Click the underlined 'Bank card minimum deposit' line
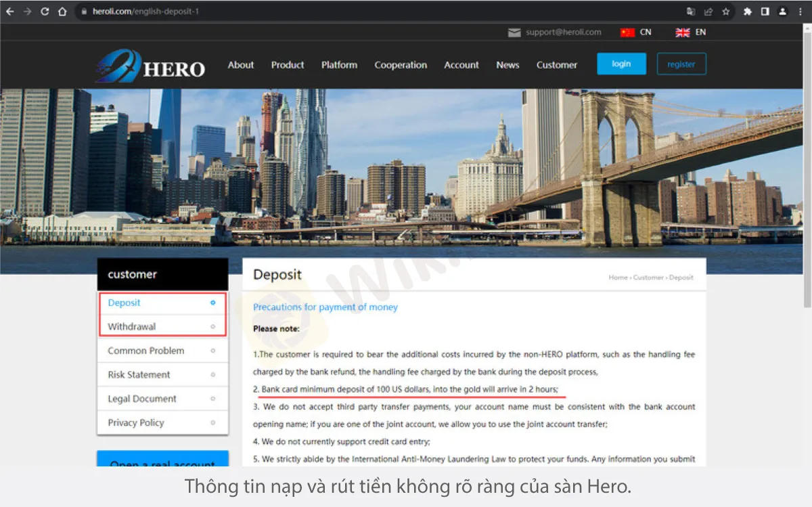The image size is (812, 507). coord(406,389)
